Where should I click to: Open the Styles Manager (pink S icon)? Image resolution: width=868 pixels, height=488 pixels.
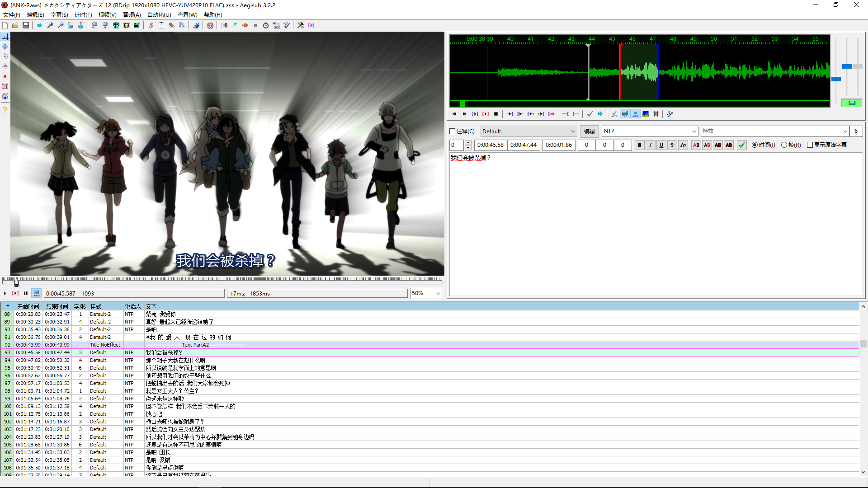(x=151, y=25)
